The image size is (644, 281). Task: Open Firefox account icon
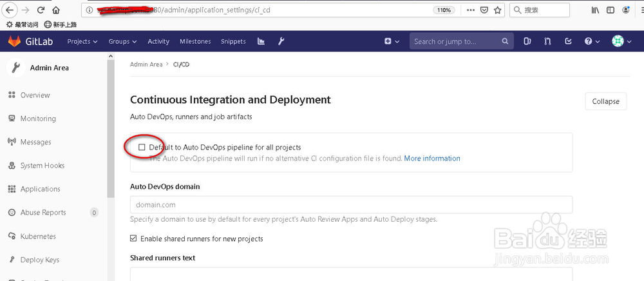tap(627, 10)
